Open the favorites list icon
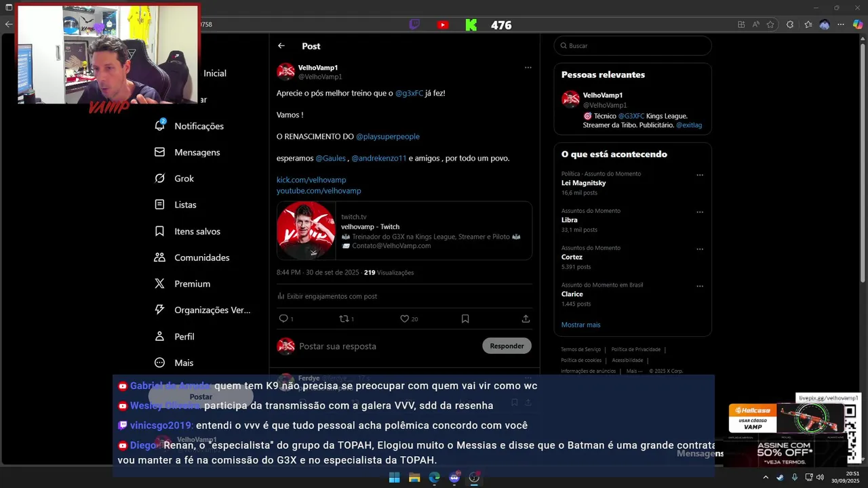This screenshot has height=488, width=868. point(808,24)
